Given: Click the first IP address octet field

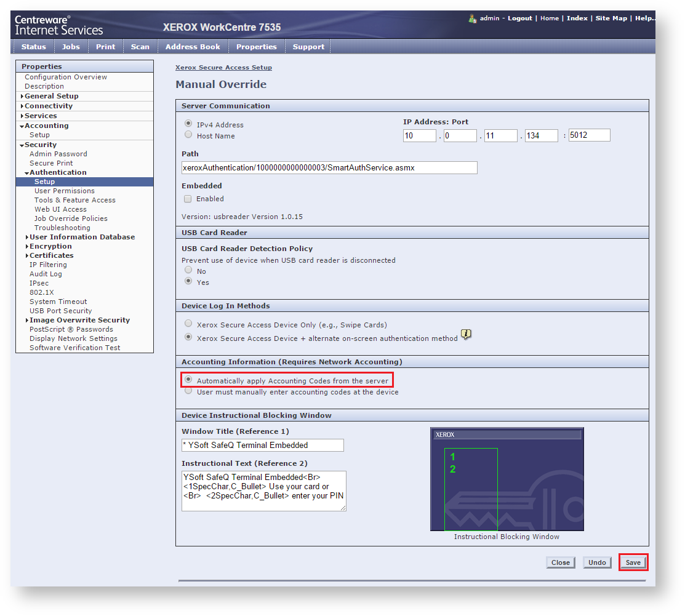Looking at the screenshot, I should [x=419, y=135].
